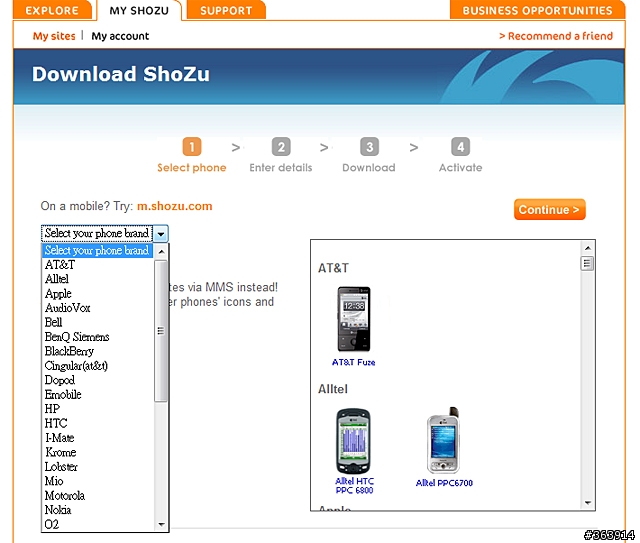Click the Continue button
The width and height of the screenshot is (640, 543).
point(549,209)
